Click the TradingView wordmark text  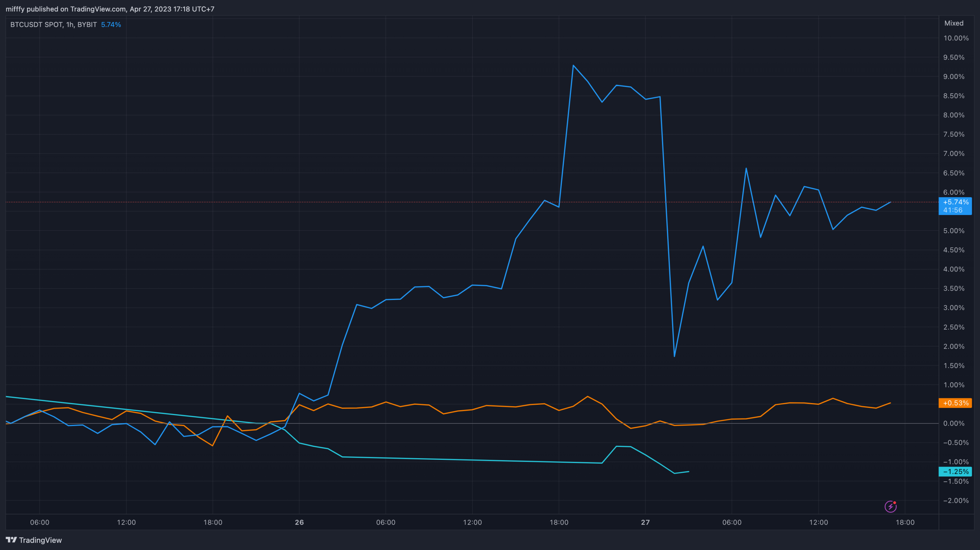(40, 540)
